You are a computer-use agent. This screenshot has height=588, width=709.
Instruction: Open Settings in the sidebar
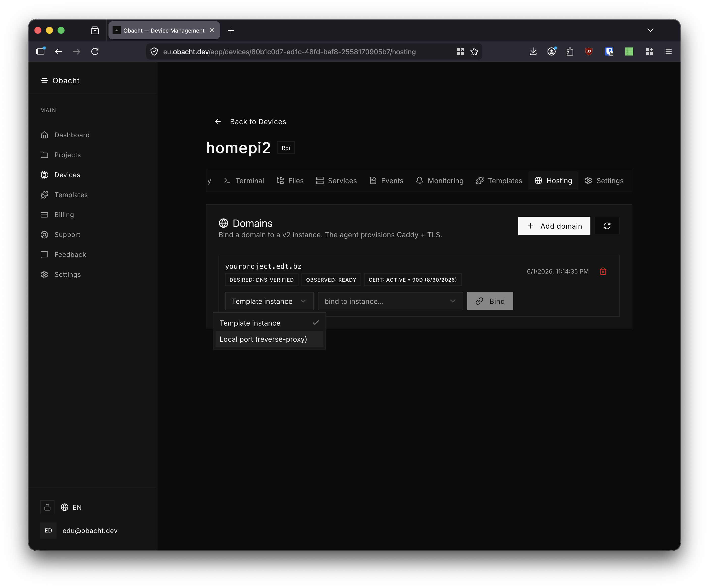pos(61,274)
